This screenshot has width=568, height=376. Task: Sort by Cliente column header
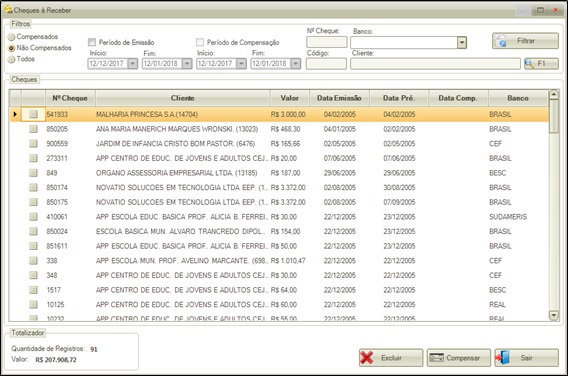[183, 98]
